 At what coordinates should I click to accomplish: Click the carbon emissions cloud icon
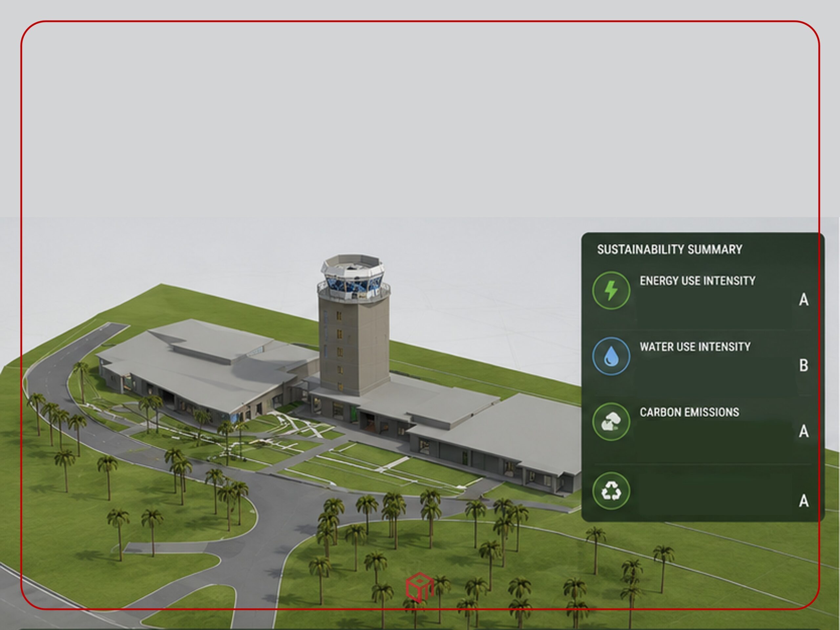click(x=611, y=422)
